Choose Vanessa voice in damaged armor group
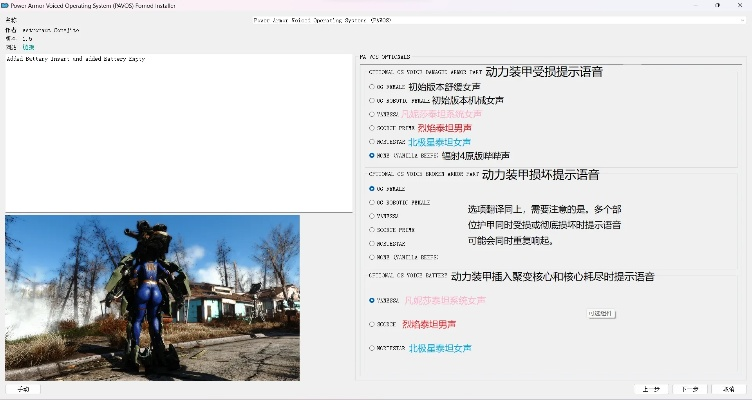The height and width of the screenshot is (400, 752). tap(372, 114)
